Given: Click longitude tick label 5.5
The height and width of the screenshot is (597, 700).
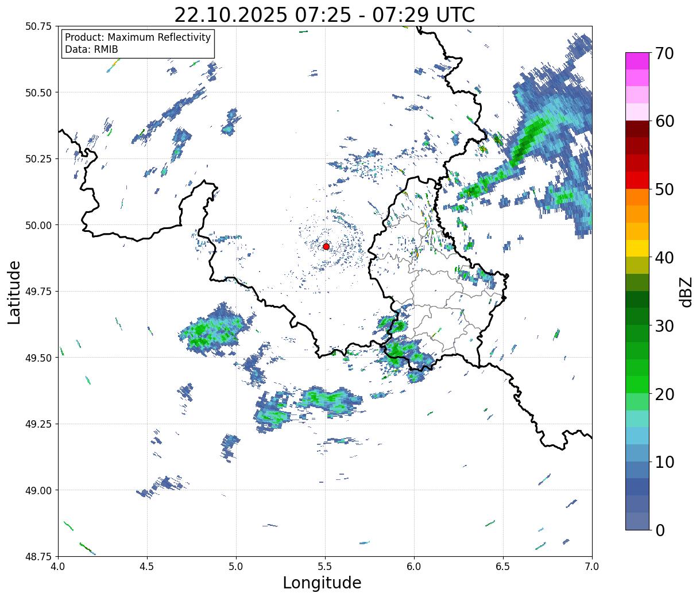Looking at the screenshot, I should pyautogui.click(x=325, y=566).
